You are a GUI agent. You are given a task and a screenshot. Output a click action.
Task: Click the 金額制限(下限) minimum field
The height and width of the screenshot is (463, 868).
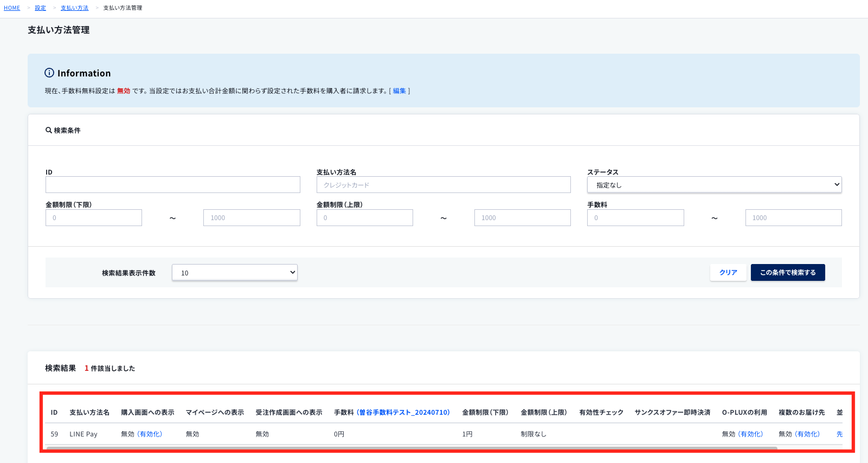94,218
